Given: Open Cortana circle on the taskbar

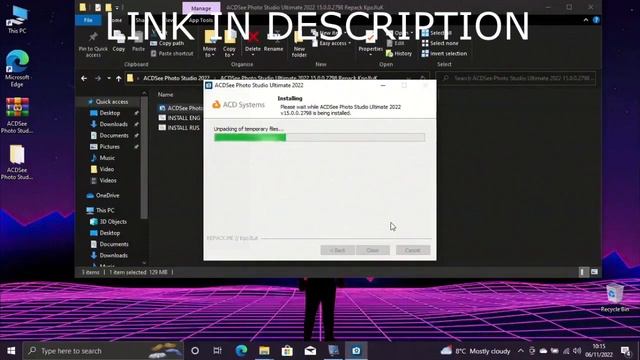Looking at the screenshot, I should [x=195, y=351].
